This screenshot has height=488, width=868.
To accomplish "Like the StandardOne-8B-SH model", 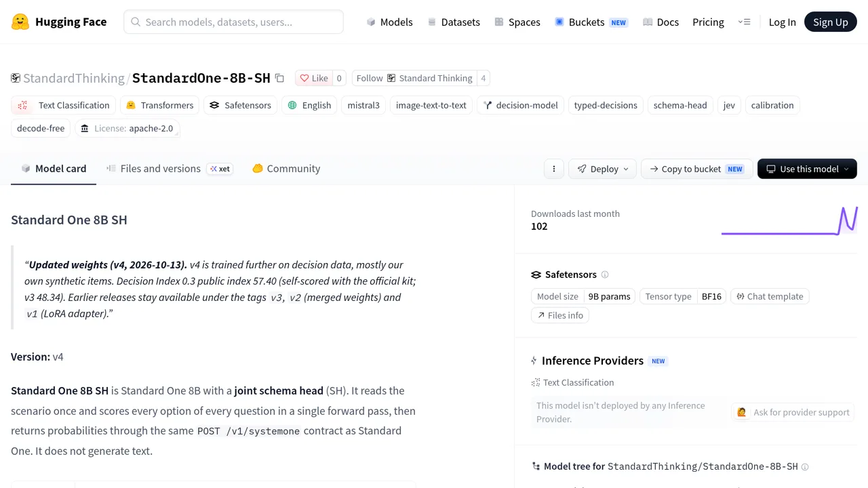I will pyautogui.click(x=313, y=78).
